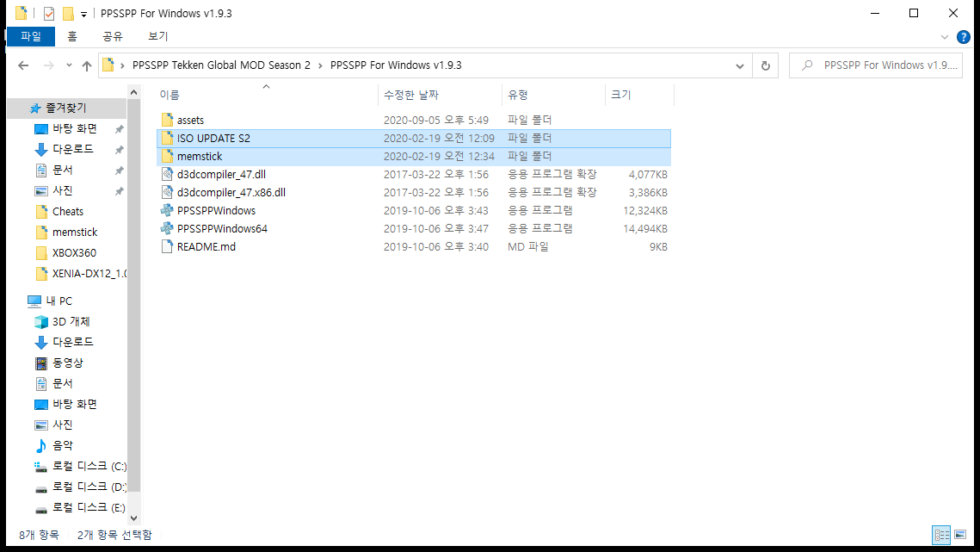Click the 즐겨찾기 quick access item

click(x=65, y=108)
